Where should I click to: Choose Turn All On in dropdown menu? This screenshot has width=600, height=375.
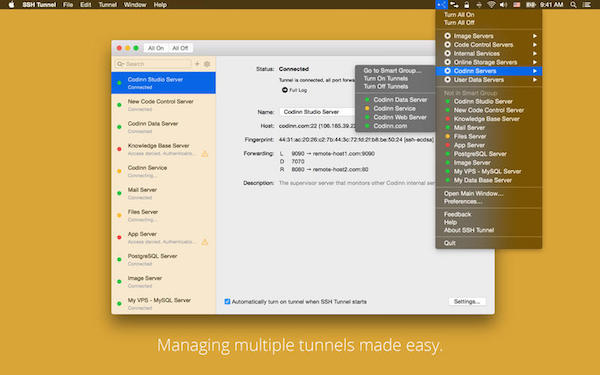(x=489, y=15)
